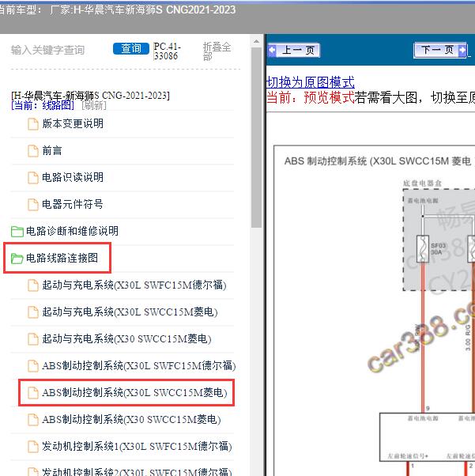The width and height of the screenshot is (475, 476).
Task: Open 起动与充电系统(X30L SWCC15M菱电)
Action: (130, 312)
